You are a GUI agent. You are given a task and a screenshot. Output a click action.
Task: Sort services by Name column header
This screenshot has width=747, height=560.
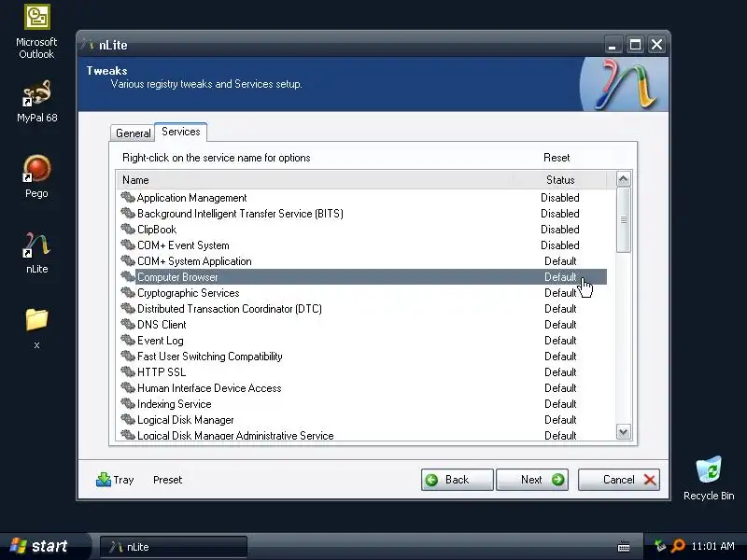(x=315, y=180)
